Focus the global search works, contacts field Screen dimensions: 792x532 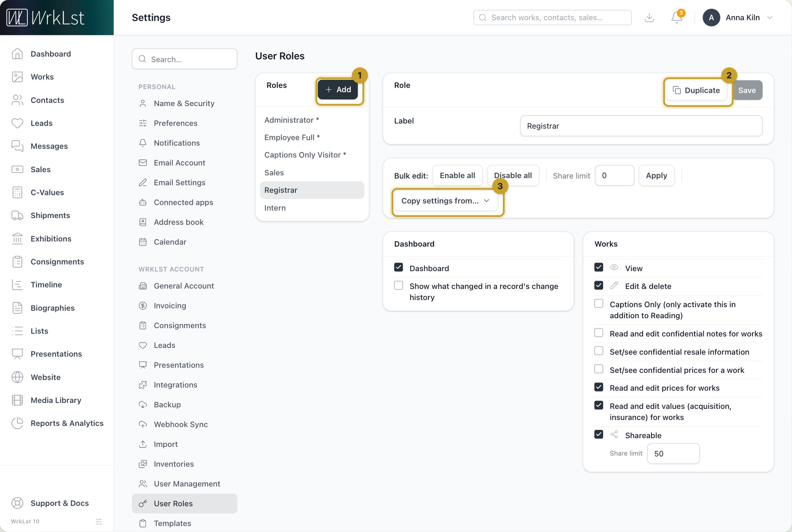coord(552,17)
